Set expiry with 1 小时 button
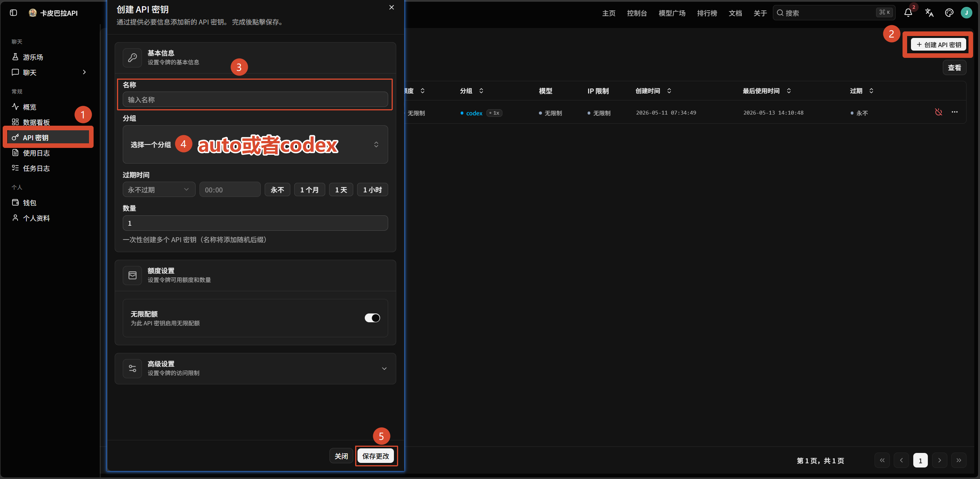The width and height of the screenshot is (980, 479). 372,190
